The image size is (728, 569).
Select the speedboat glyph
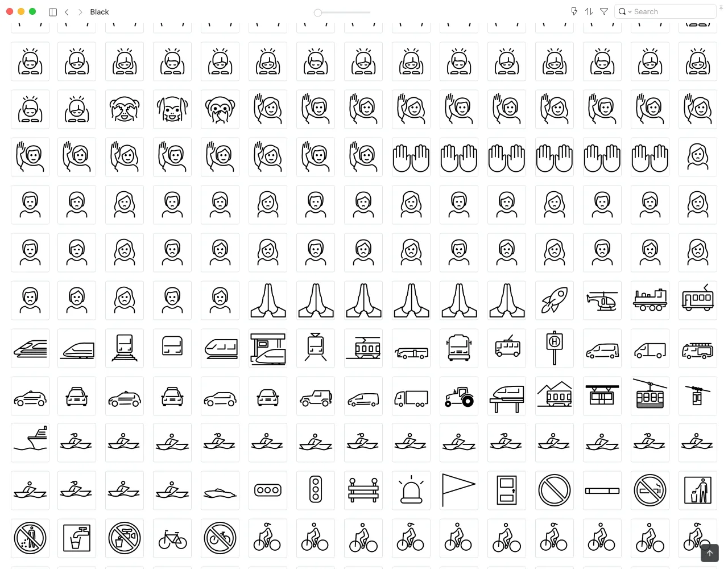coord(220,490)
